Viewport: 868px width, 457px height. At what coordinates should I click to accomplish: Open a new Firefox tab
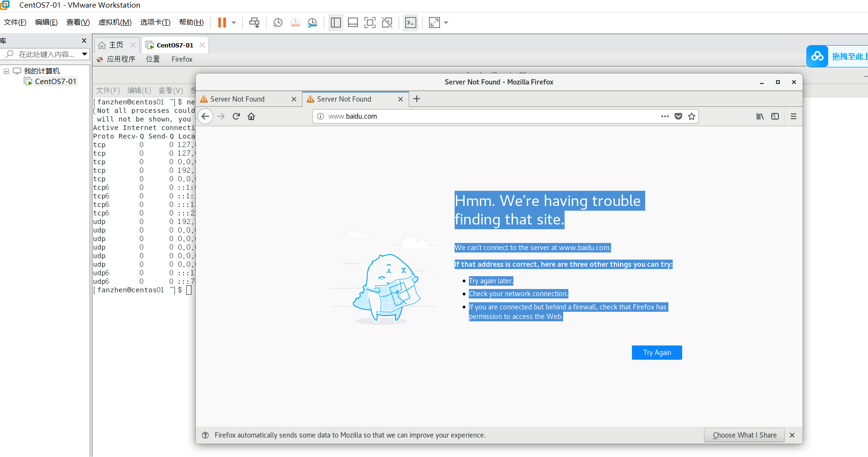tap(417, 99)
